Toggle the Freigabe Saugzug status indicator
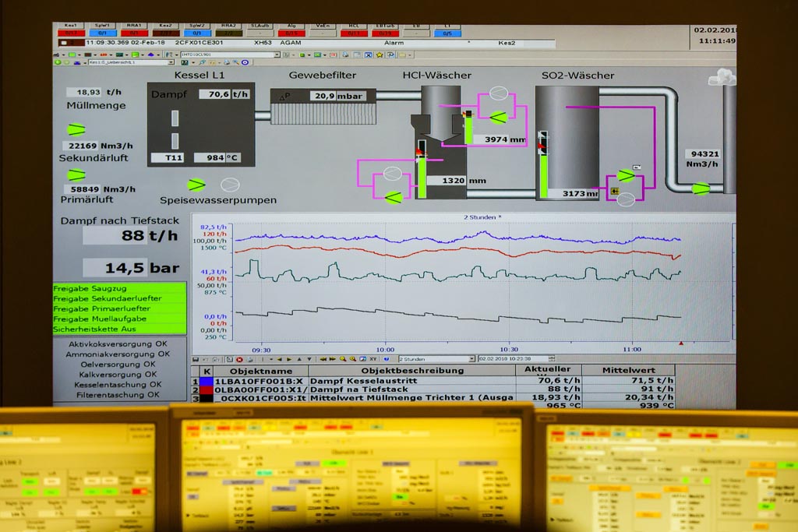Viewport: 798px width, 532px height. pyautogui.click(x=119, y=288)
